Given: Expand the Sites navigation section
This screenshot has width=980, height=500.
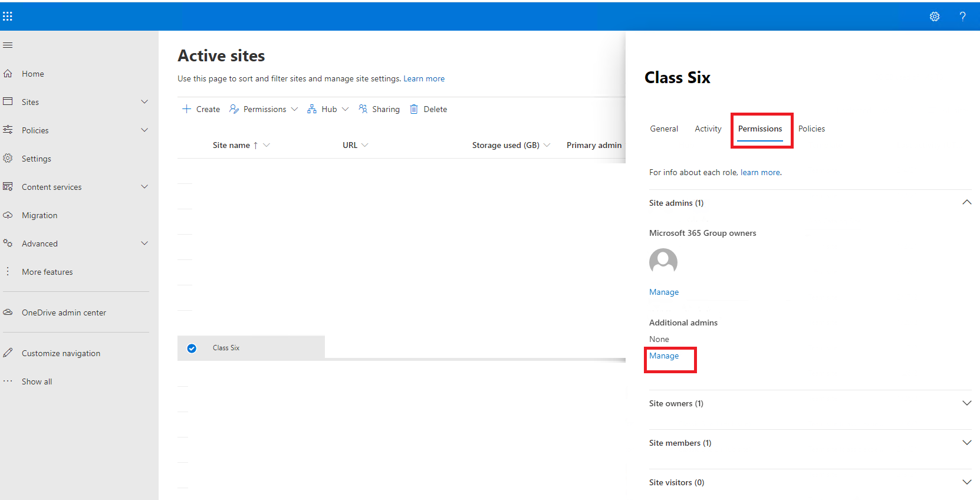Looking at the screenshot, I should pos(144,102).
